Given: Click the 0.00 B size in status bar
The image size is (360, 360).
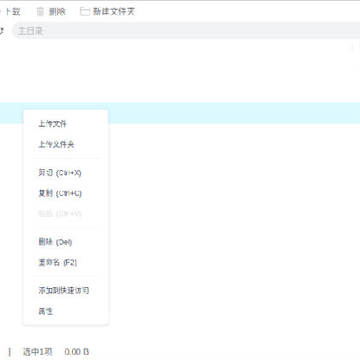Looking at the screenshot, I should pyautogui.click(x=77, y=352).
